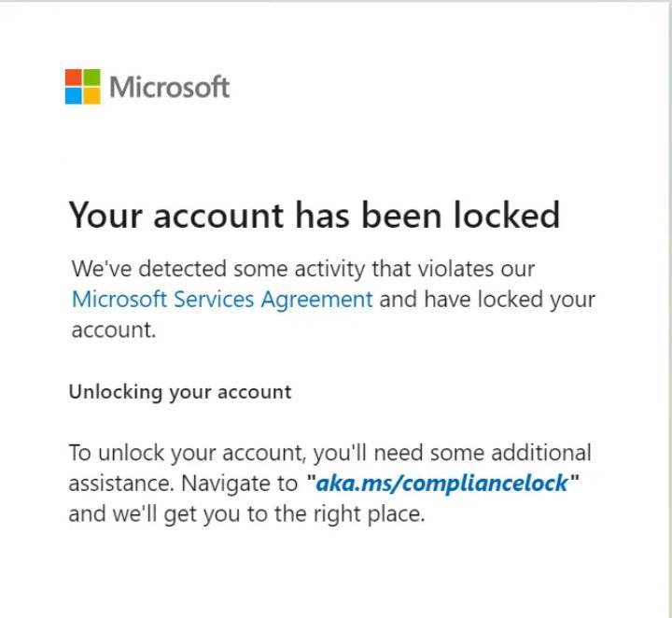This screenshot has height=618, width=672.
Task: Click the words "and have locked your"
Action: coord(487,300)
